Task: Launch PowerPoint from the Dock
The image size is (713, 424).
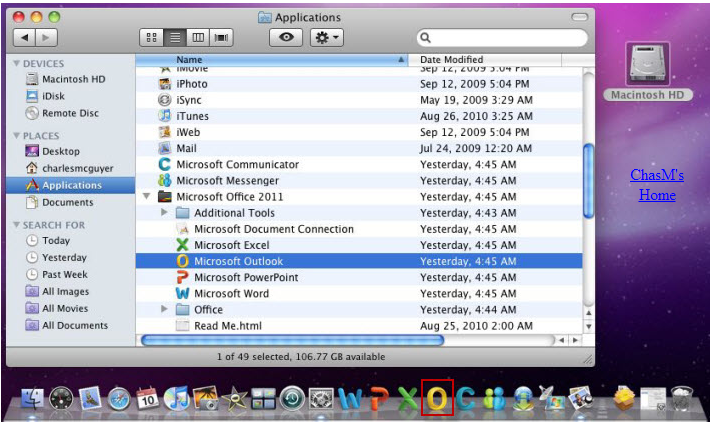Action: [379, 399]
